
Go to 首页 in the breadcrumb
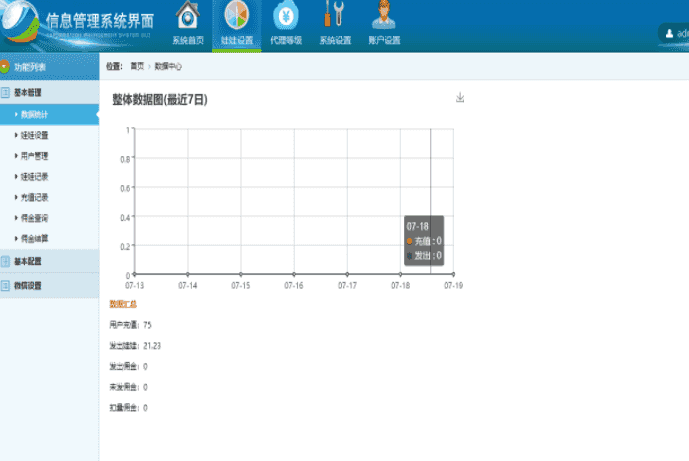(x=137, y=66)
